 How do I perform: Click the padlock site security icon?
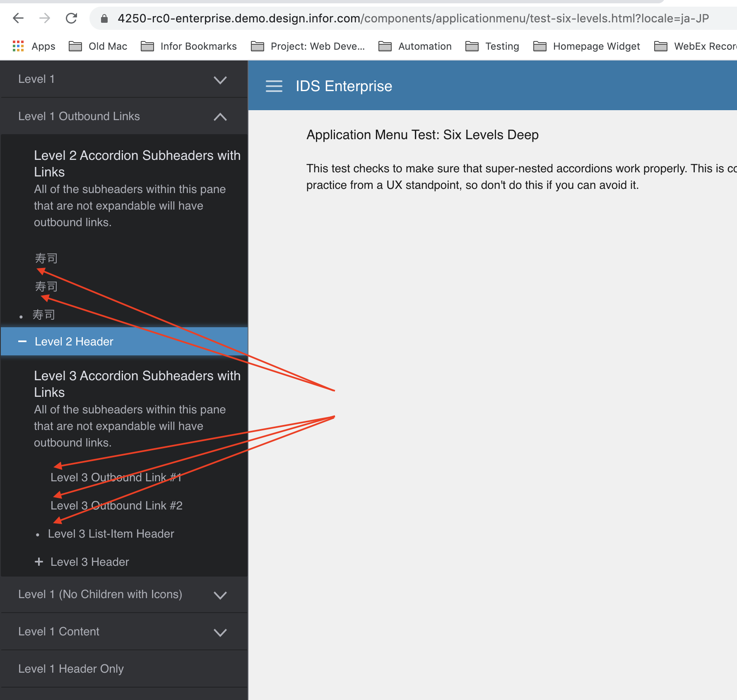click(x=104, y=19)
